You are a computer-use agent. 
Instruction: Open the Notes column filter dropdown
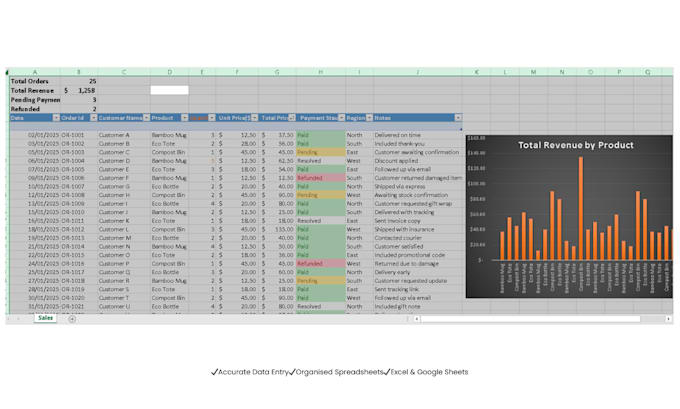click(458, 118)
